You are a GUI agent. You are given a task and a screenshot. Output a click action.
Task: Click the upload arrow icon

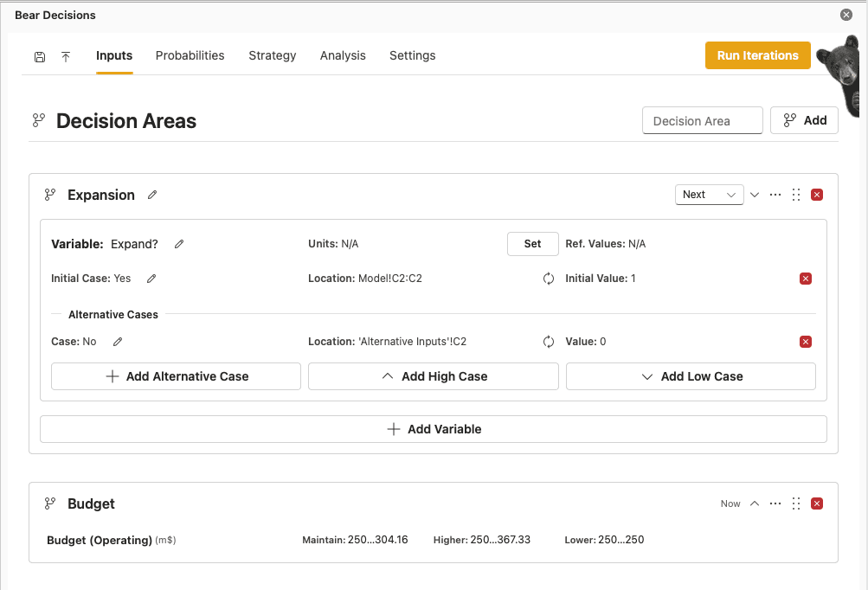(66, 56)
